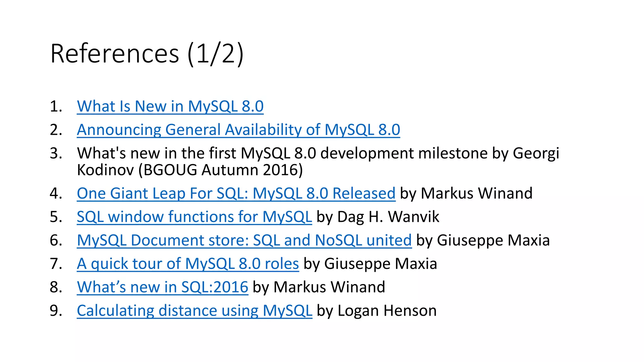Screen dimensions: 644x362
Task: Follow the One Giant Leap For SQL link
Action: coord(236,193)
